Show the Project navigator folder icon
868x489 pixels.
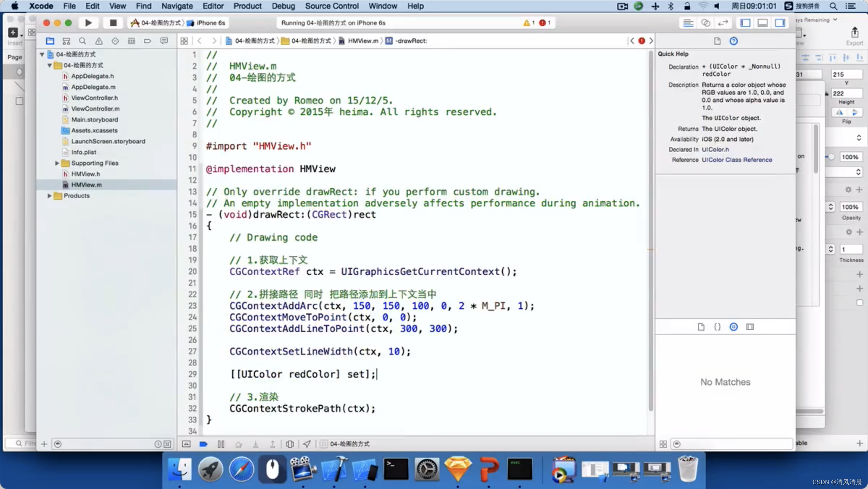click(50, 41)
